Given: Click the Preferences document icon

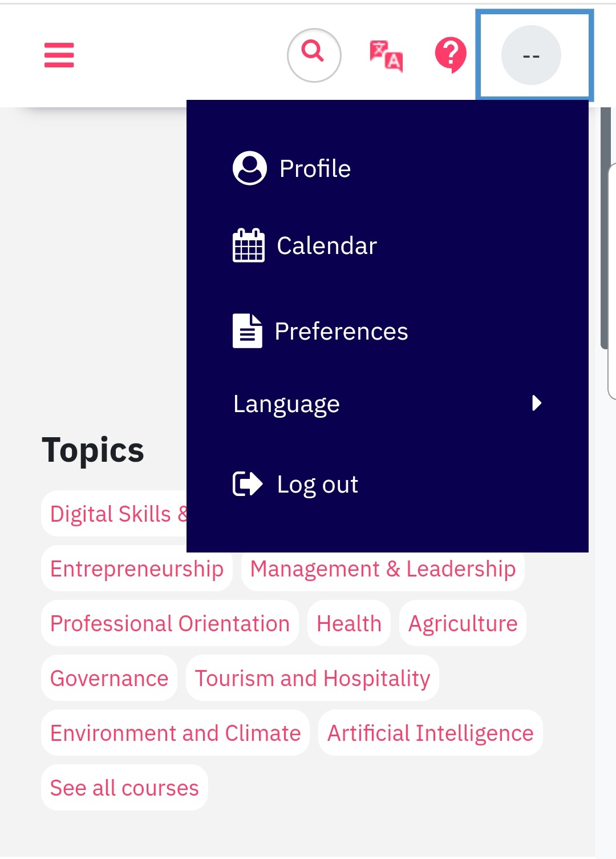Looking at the screenshot, I should pyautogui.click(x=247, y=330).
